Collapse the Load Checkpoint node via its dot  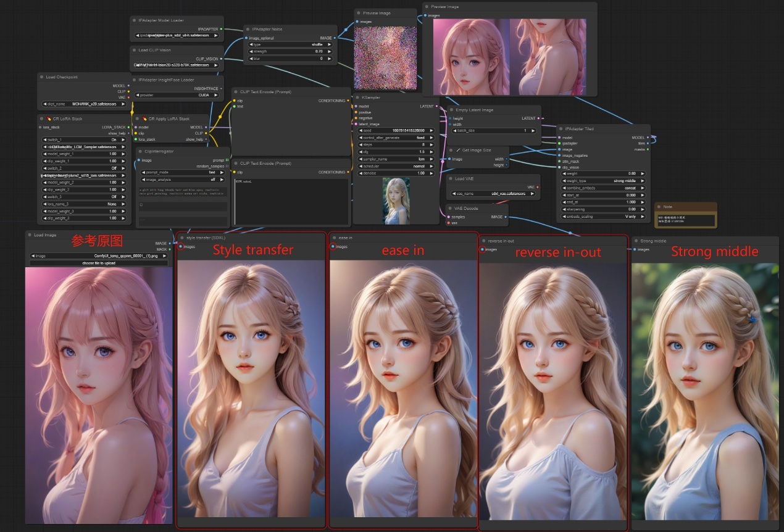coord(42,77)
